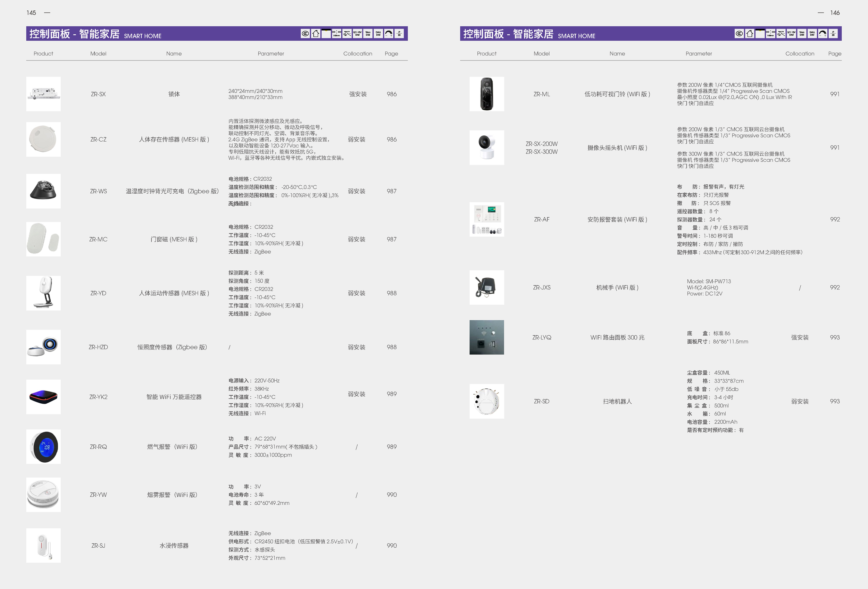Click page number 986 for ZR-CZ row

[x=391, y=139]
